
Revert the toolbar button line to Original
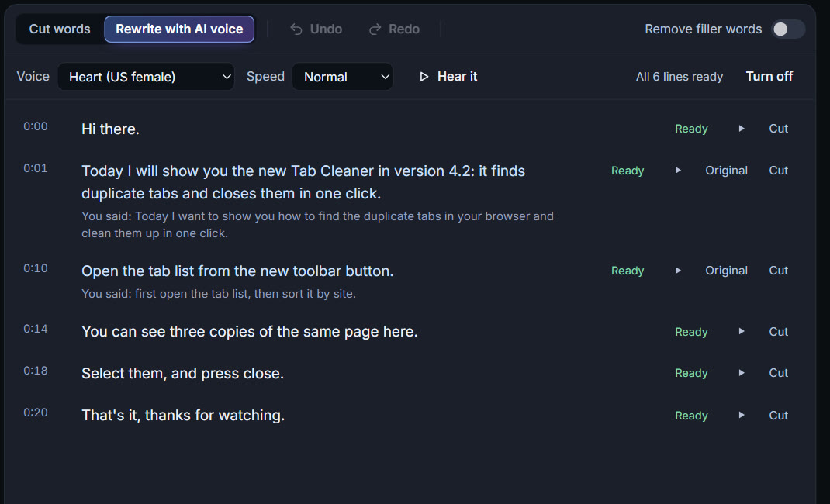pyautogui.click(x=726, y=271)
